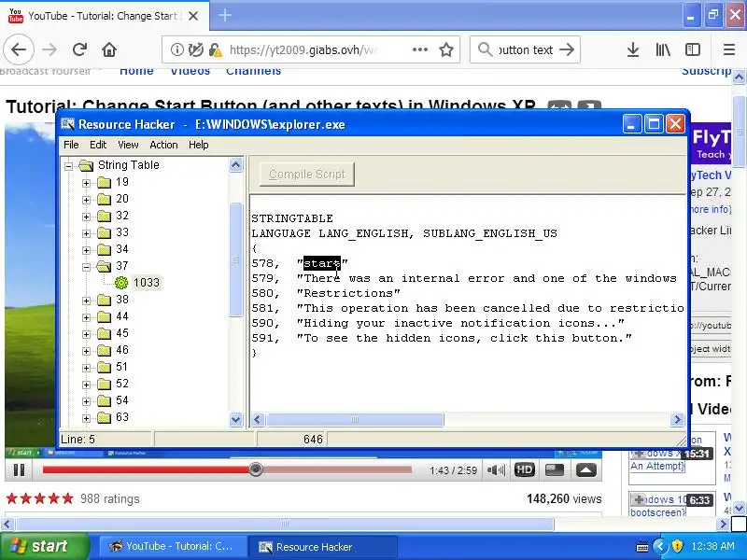Show site information icon in address bar
The height and width of the screenshot is (560, 747).
coord(176,49)
